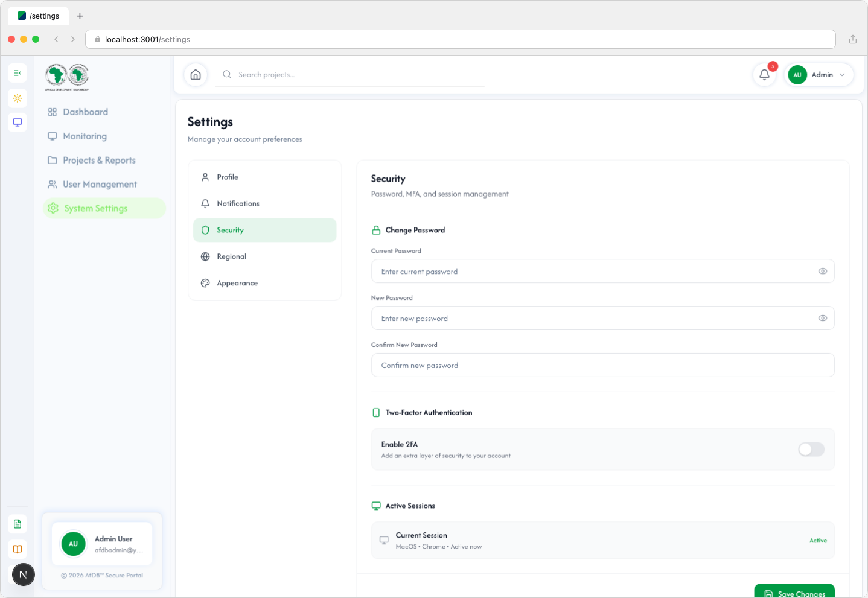Viewport: 868px width, 598px height.
Task: Open notifications bell with 3 badge
Action: click(x=764, y=75)
